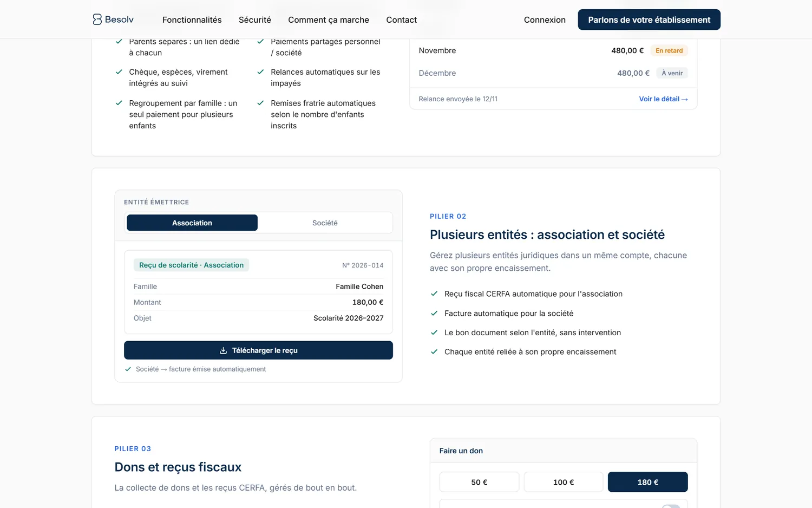The width and height of the screenshot is (812, 508).
Task: Select the Association entity tab
Action: point(192,223)
